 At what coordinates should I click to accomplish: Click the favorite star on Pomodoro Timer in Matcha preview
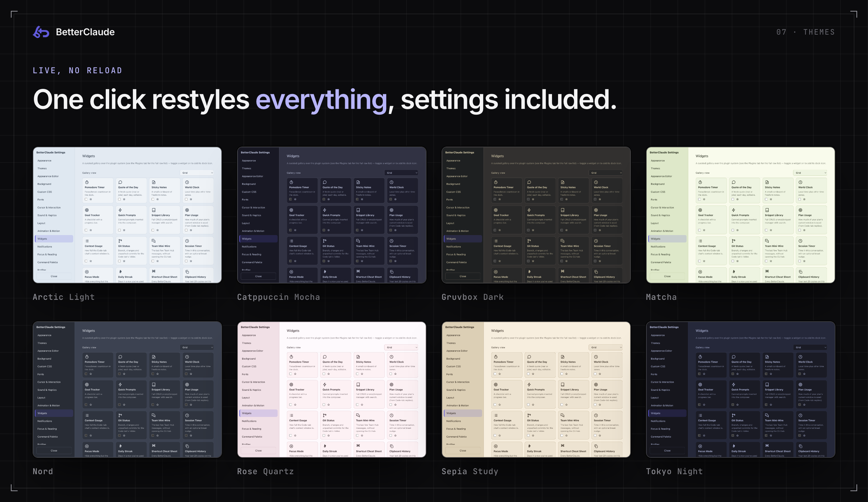[704, 199]
